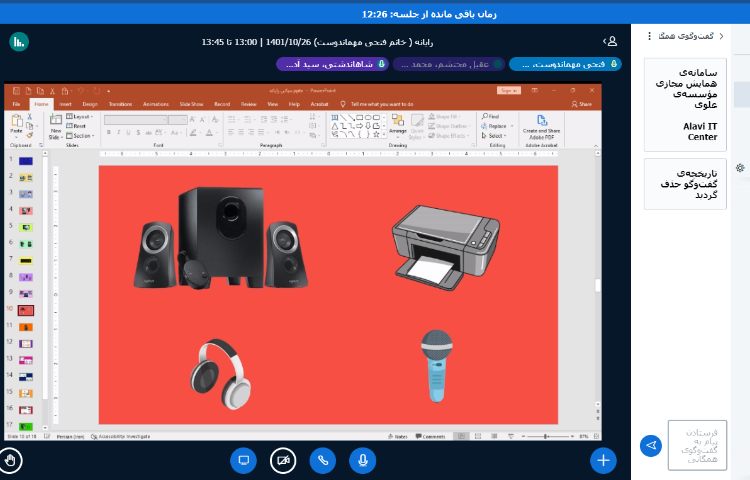Click the phone audio button
Image resolution: width=750 pixels, height=480 pixels.
[x=322, y=460]
